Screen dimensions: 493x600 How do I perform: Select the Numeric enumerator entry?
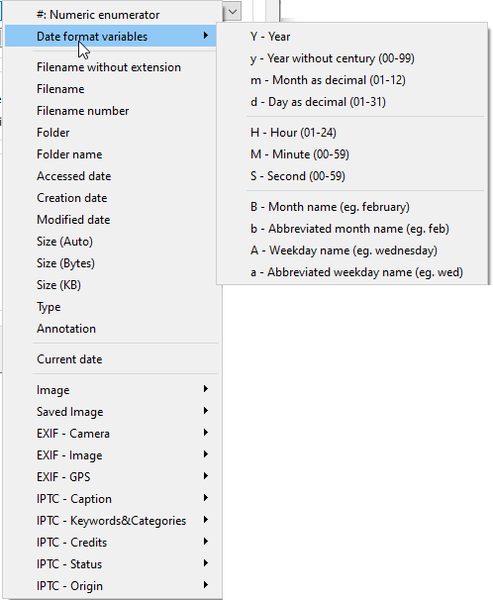pyautogui.click(x=113, y=15)
